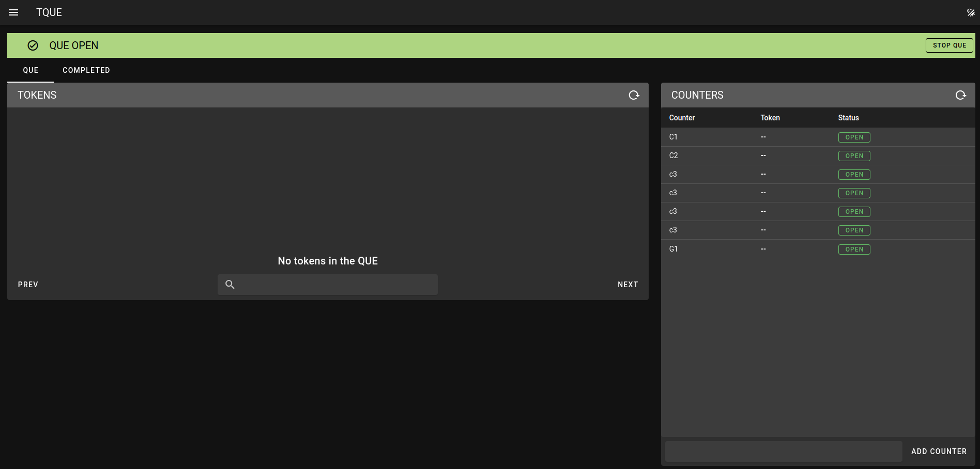
Task: Click the checkmark icon in QUE OPEN banner
Action: click(x=33, y=45)
